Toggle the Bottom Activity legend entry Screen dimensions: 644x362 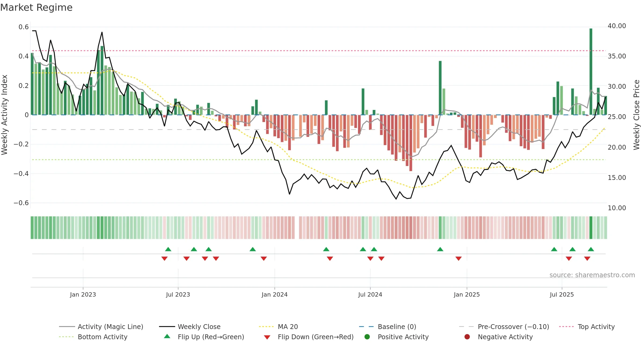point(93,337)
